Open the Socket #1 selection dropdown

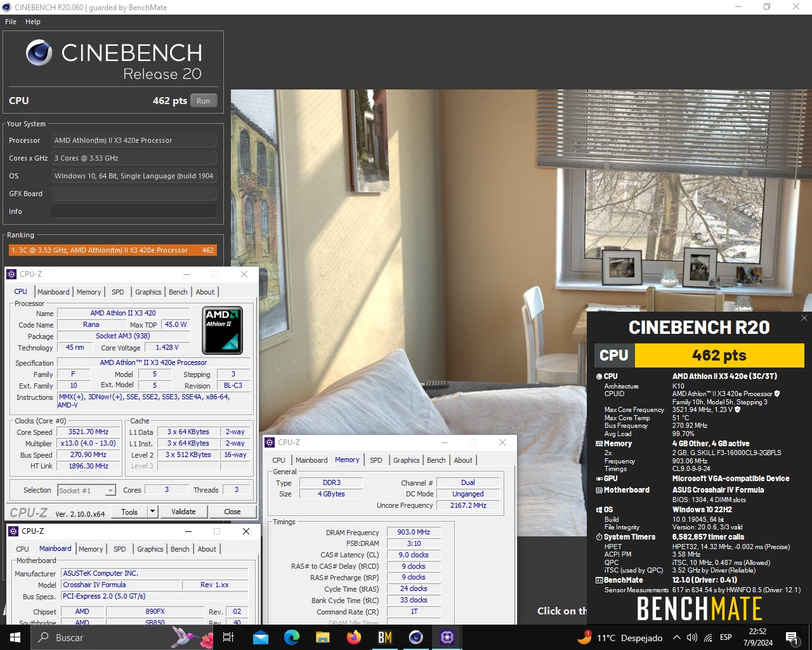(111, 490)
